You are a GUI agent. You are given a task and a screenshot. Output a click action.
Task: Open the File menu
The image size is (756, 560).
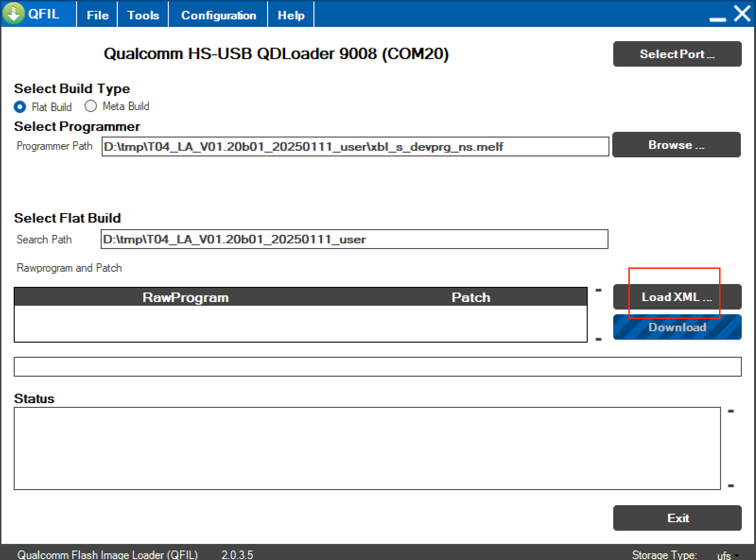click(97, 15)
